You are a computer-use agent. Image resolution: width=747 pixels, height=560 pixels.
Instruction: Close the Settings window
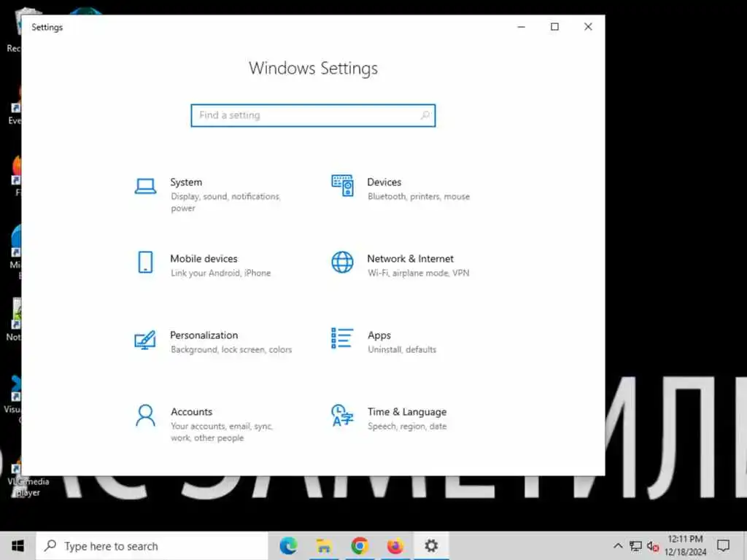(589, 27)
